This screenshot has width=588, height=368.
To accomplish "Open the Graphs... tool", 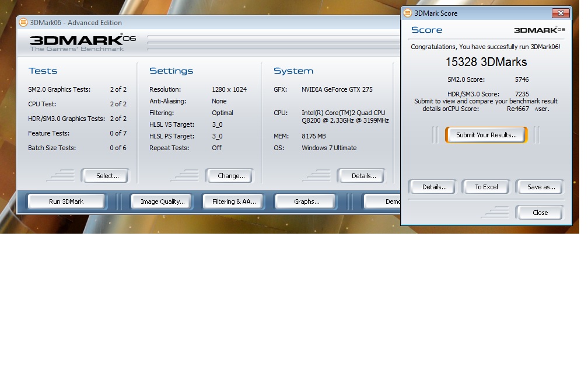I will (x=306, y=202).
